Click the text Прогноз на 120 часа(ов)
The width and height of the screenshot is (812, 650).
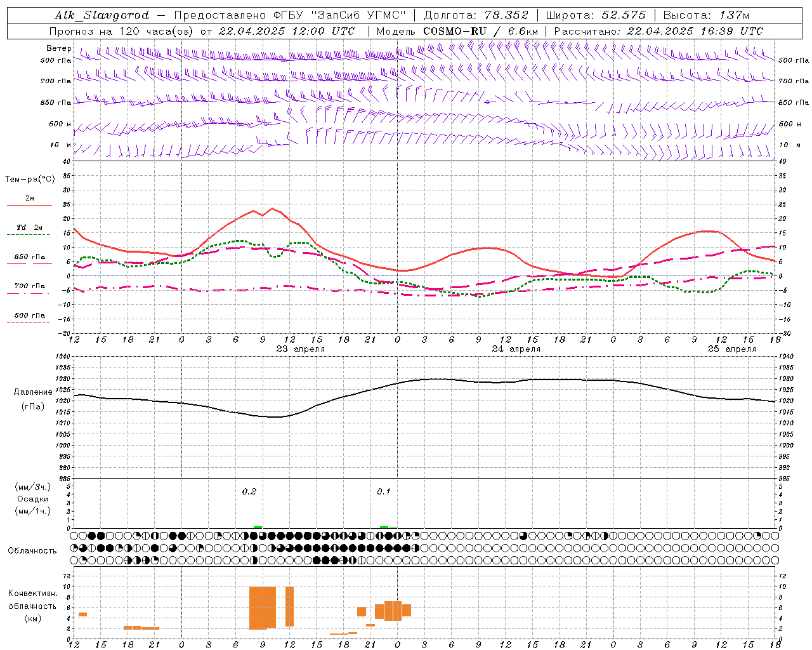(122, 31)
